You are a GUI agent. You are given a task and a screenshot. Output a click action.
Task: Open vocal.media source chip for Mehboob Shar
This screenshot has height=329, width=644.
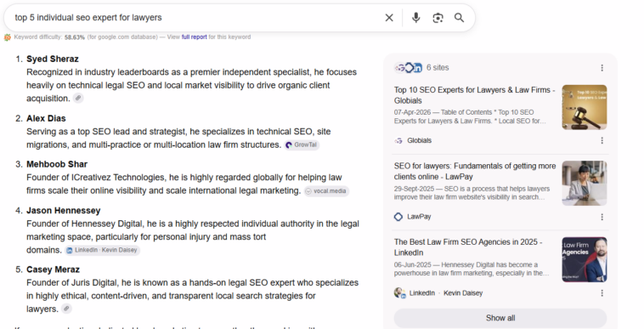coord(326,191)
